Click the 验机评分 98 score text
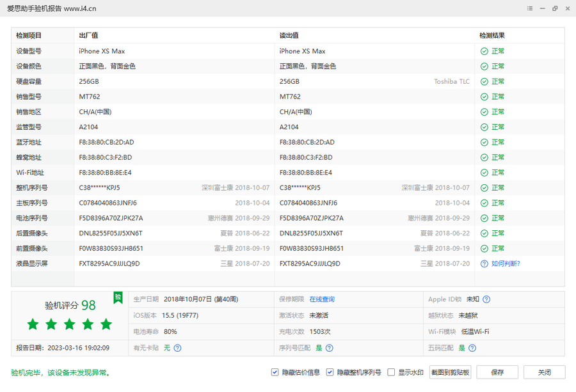 pyautogui.click(x=70, y=305)
